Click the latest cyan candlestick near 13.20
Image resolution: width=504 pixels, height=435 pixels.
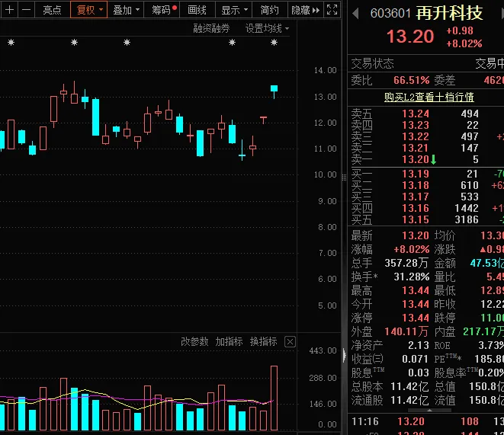click(274, 90)
